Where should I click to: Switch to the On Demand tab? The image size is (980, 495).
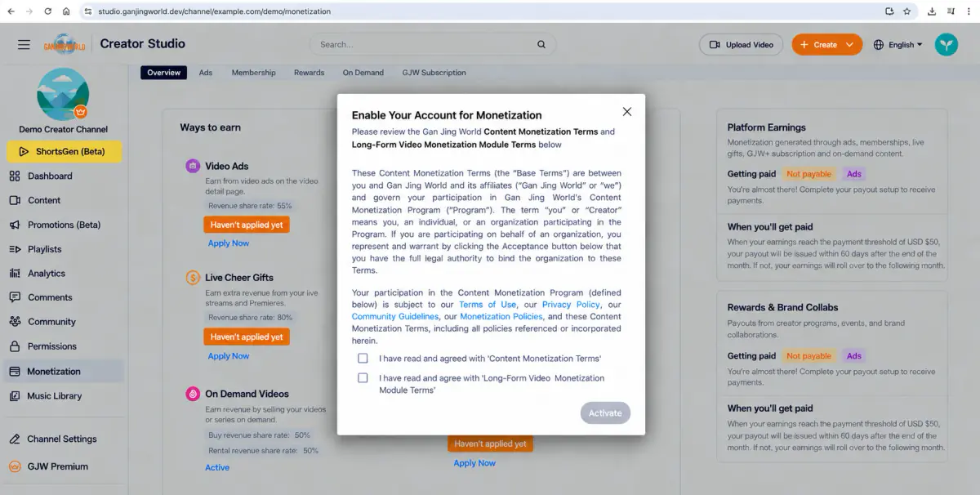[x=363, y=73]
